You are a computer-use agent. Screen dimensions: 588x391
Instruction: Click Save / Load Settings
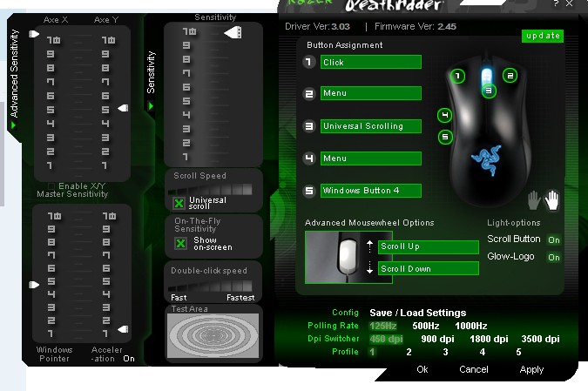click(x=418, y=313)
